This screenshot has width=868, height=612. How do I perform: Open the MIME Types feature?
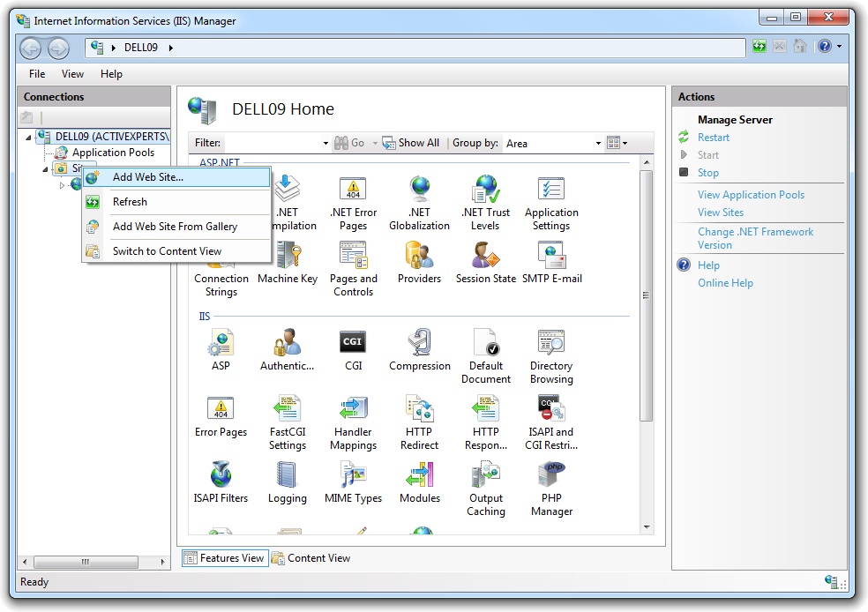353,482
